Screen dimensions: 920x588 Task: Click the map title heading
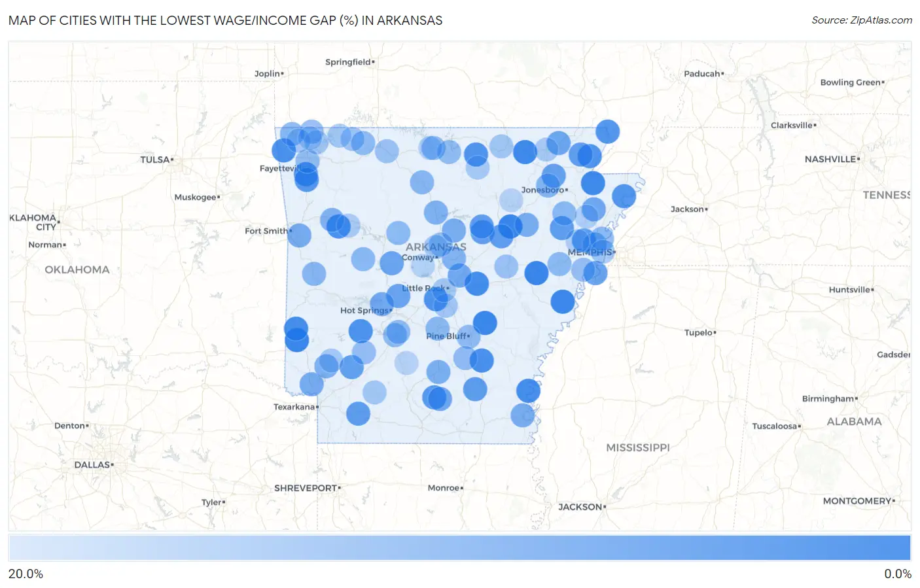click(x=226, y=20)
